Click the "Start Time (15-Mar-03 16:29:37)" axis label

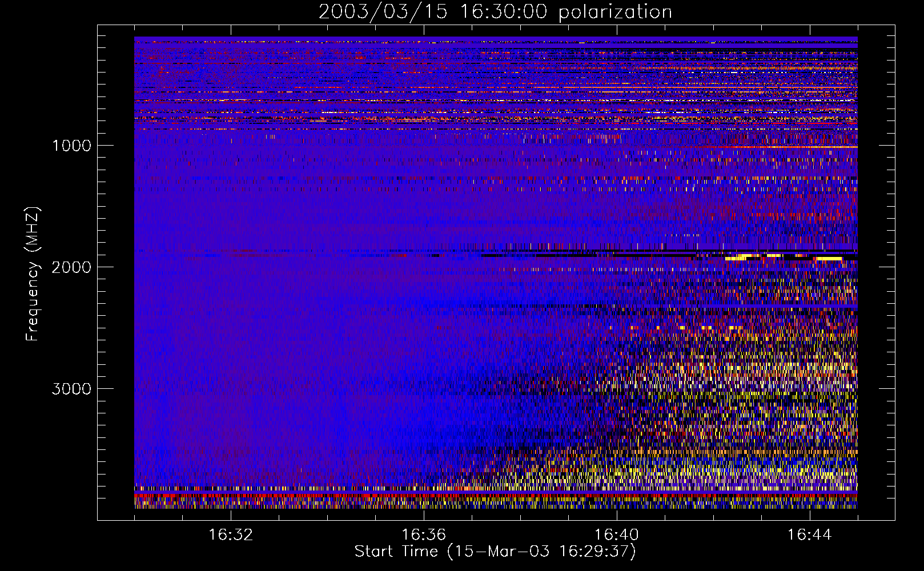pyautogui.click(x=495, y=552)
